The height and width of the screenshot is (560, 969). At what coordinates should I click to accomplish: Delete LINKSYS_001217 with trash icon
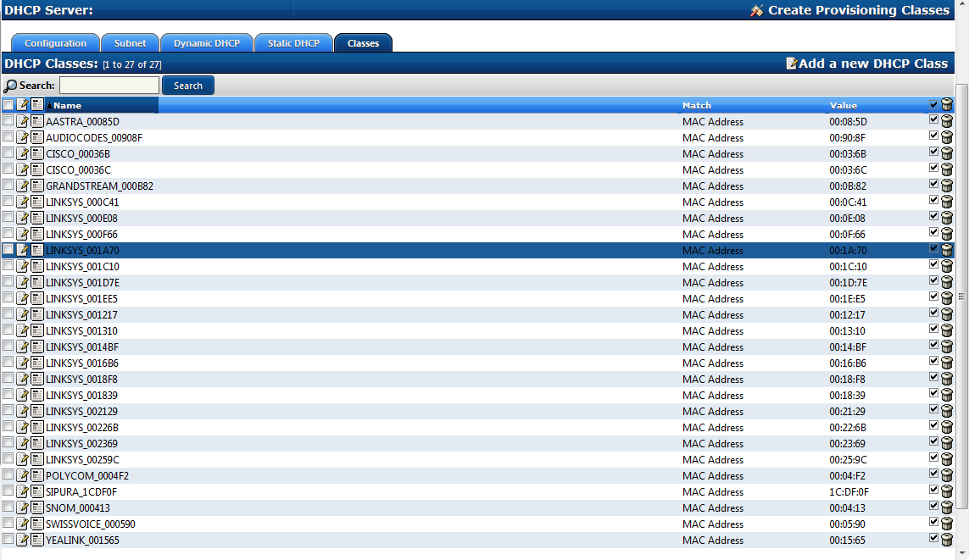tap(947, 314)
